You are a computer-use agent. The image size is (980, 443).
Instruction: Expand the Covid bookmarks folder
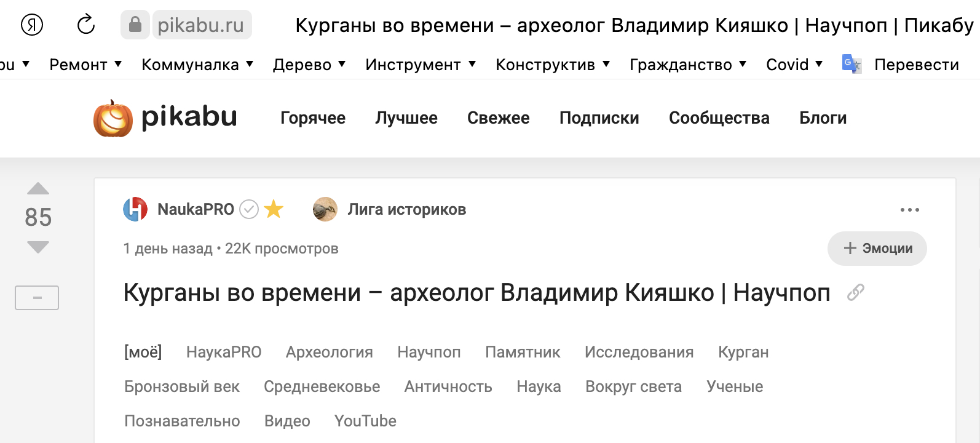click(794, 65)
